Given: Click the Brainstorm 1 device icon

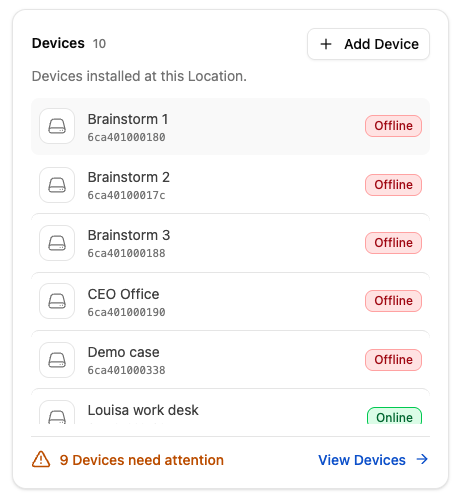Looking at the screenshot, I should [x=57, y=126].
